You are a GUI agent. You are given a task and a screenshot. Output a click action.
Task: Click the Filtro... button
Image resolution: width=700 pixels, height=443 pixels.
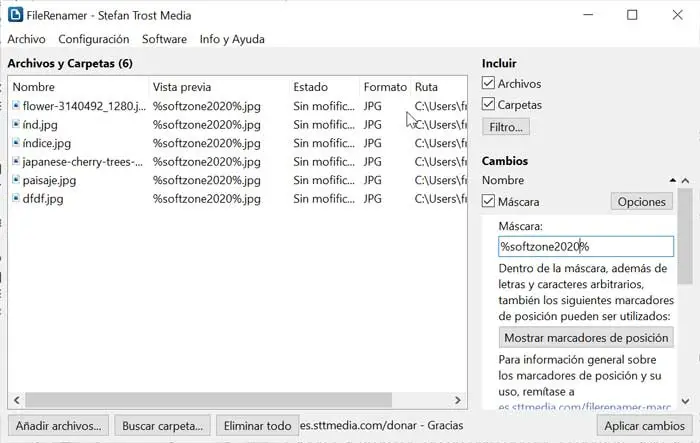(506, 127)
